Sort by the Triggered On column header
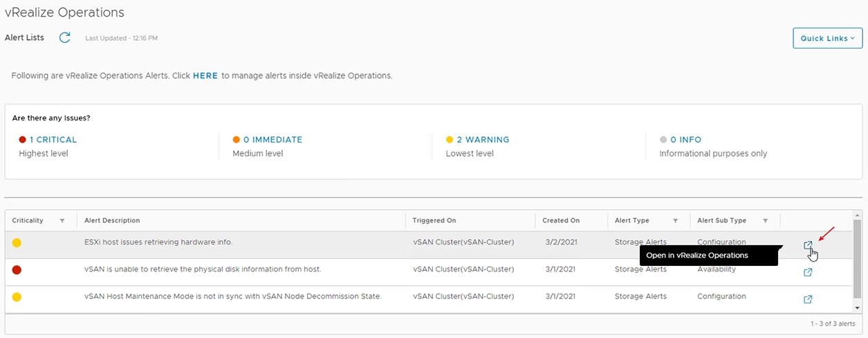 click(x=434, y=221)
